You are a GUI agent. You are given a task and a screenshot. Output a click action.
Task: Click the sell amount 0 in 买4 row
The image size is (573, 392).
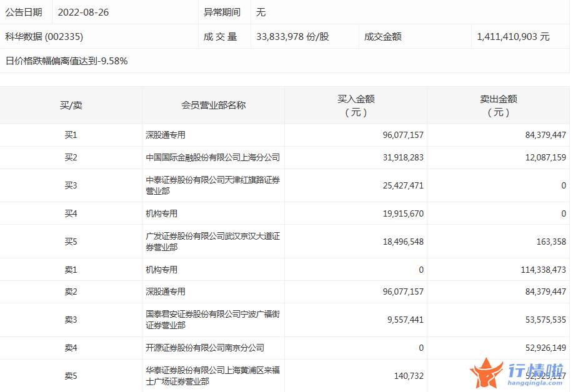[564, 213]
